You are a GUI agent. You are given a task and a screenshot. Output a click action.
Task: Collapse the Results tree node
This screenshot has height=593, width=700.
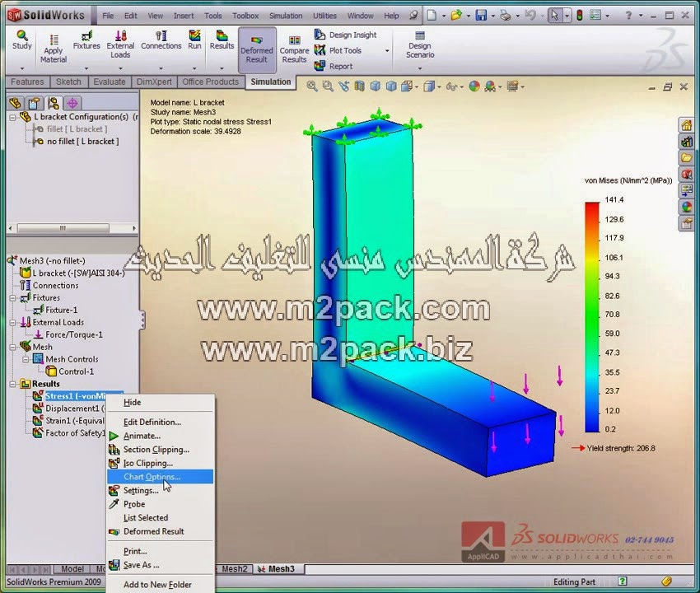[13, 384]
